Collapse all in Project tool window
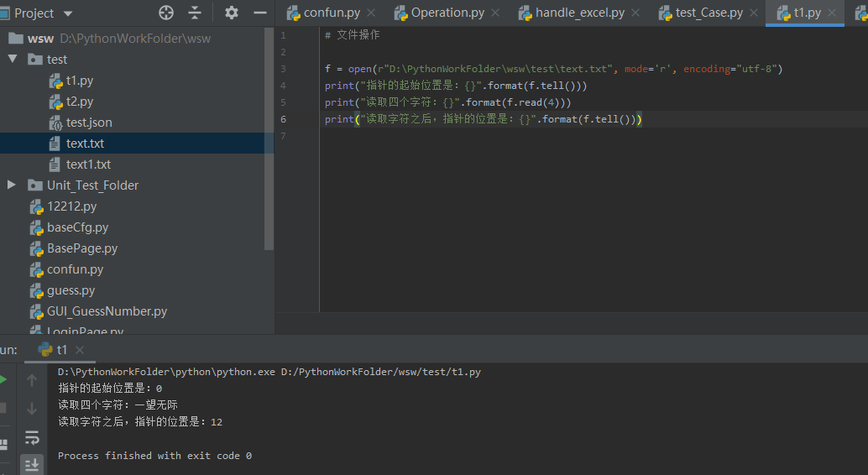This screenshot has width=868, height=475. point(195,13)
